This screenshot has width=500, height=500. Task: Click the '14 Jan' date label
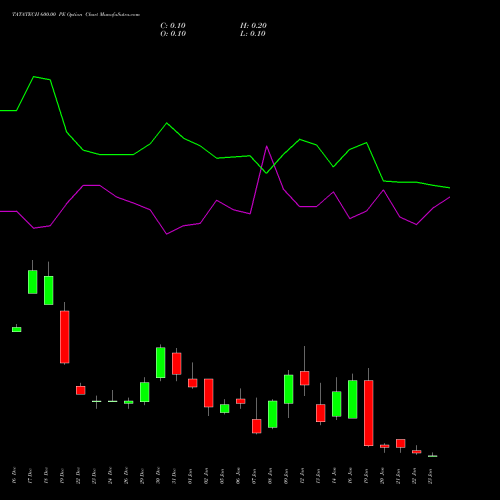334,476
